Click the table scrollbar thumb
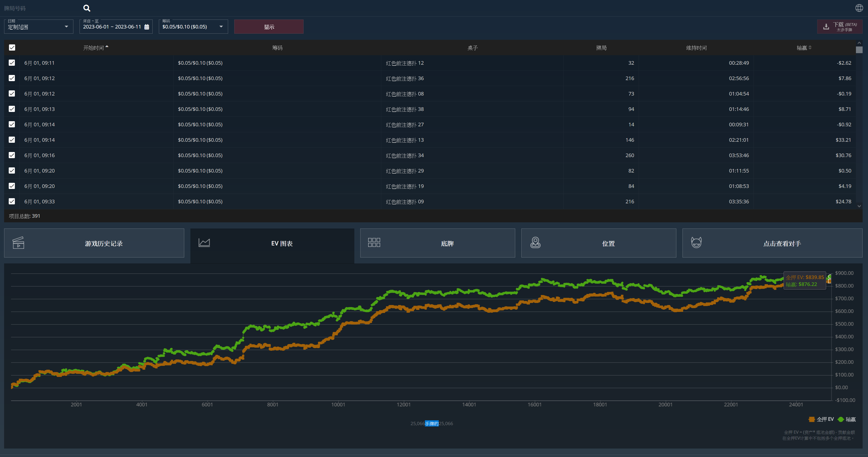Screen dimensions: 868x457 859,50
